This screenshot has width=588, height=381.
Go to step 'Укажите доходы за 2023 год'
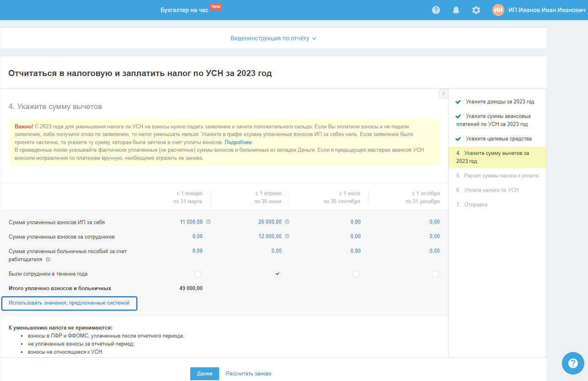(500, 102)
